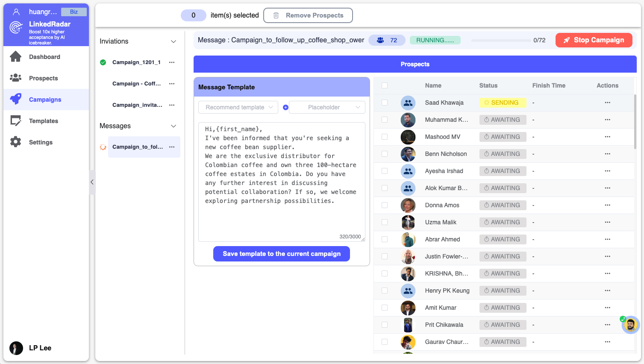Open Settings via the gear icon
The image size is (644, 364).
click(x=16, y=142)
